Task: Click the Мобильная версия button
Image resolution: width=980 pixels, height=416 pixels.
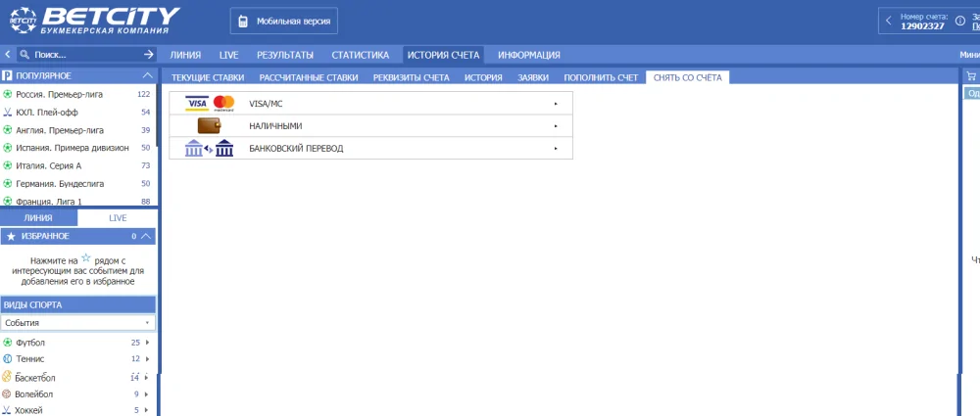Action: [283, 21]
